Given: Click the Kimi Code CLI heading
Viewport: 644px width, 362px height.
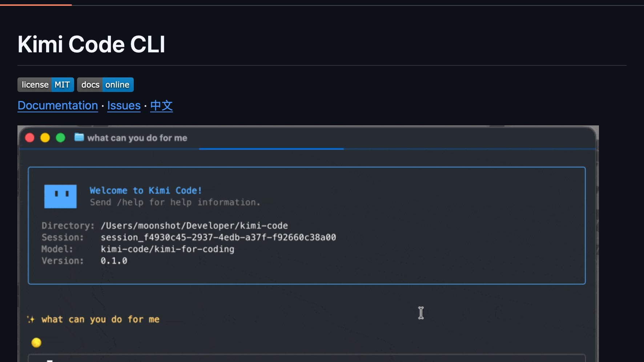Looking at the screenshot, I should pos(92,44).
